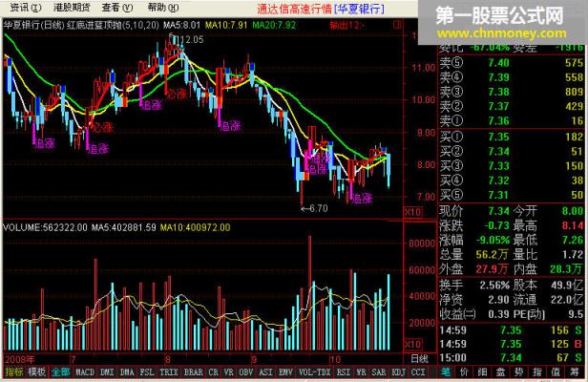Click the 卖⑤ row price 7.40
This screenshot has width=588, height=382.
(x=498, y=63)
